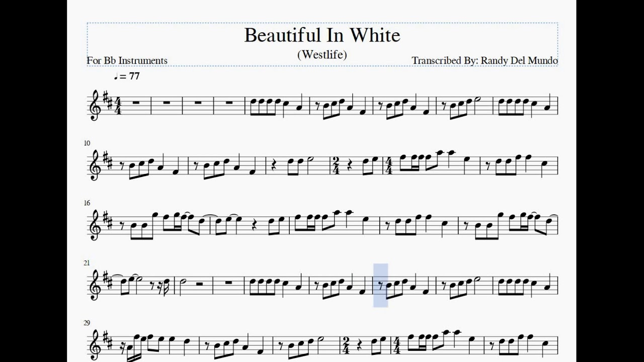Select the 2/4 time signature in measure 29 system
644x362 pixels.
point(347,345)
